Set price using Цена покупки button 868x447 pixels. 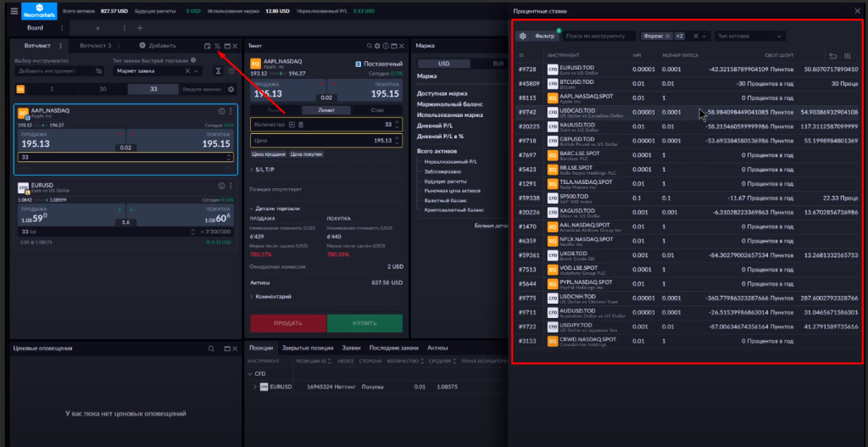tap(305, 154)
